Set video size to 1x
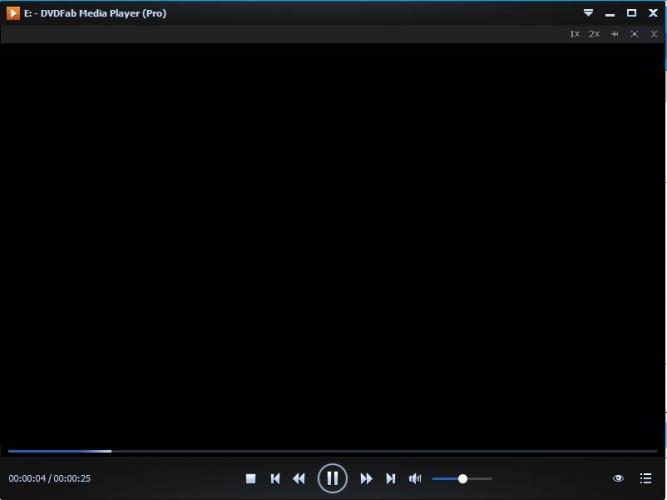This screenshot has width=667, height=500. 575,34
